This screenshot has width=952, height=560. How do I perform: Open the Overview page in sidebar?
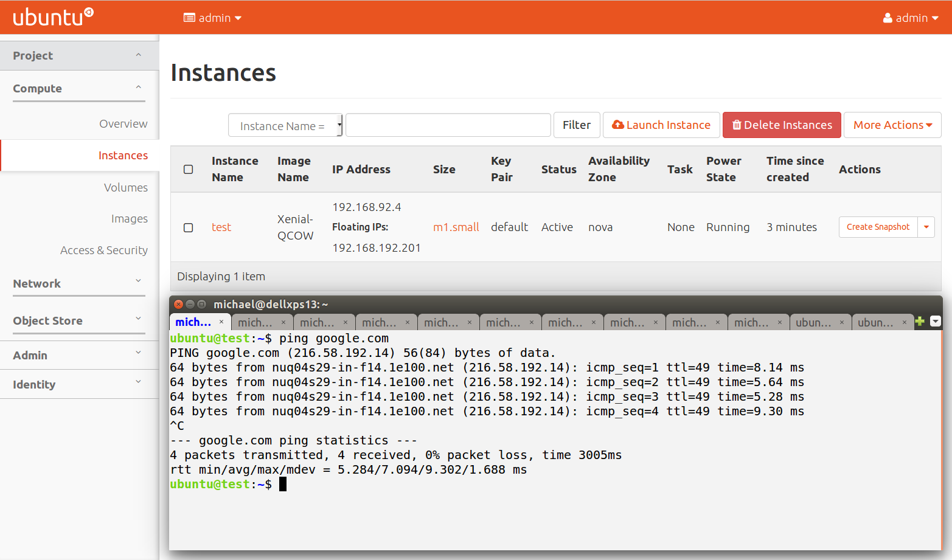pos(123,123)
